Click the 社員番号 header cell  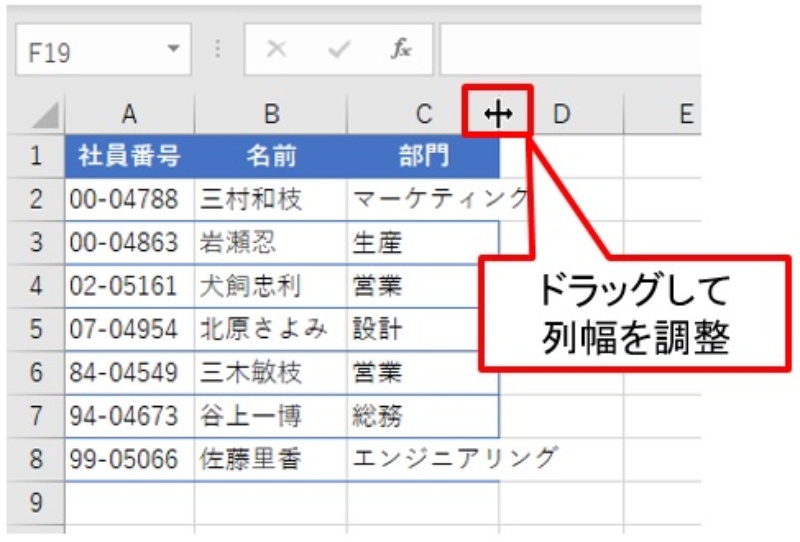pyautogui.click(x=129, y=156)
